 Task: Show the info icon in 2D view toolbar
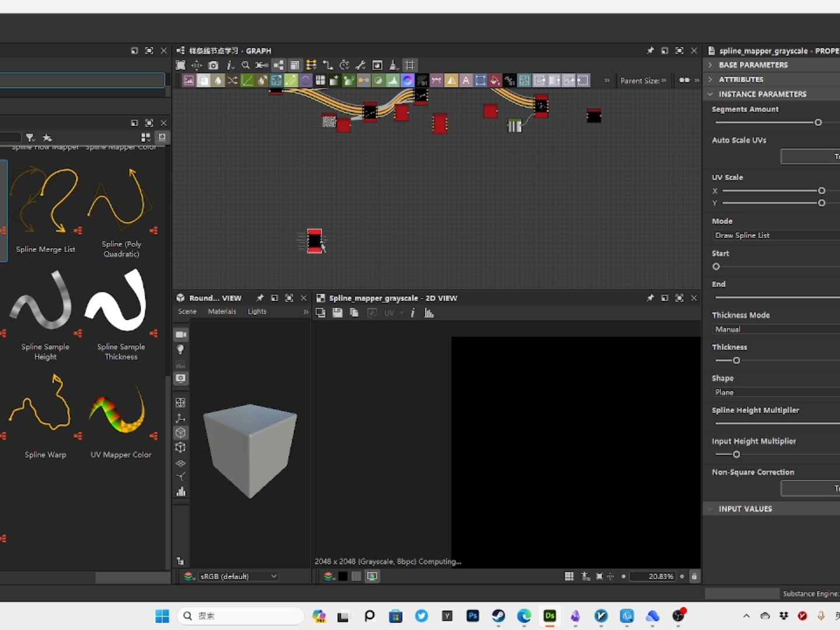coord(412,313)
